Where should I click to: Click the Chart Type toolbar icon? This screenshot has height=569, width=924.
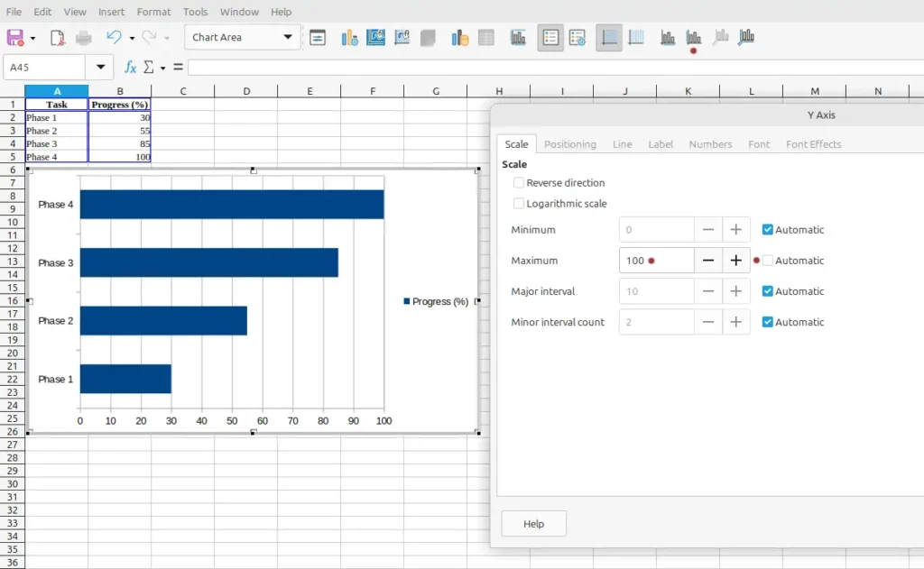click(349, 38)
